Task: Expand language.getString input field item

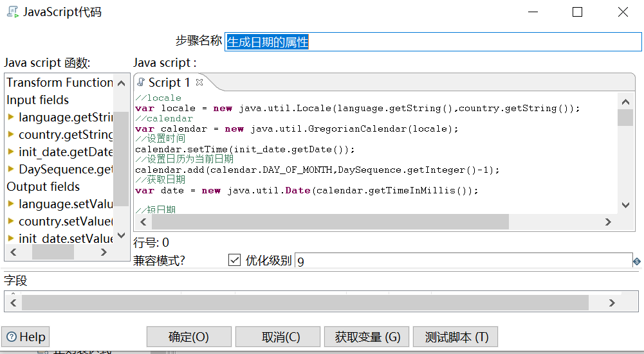Action: 11,118
